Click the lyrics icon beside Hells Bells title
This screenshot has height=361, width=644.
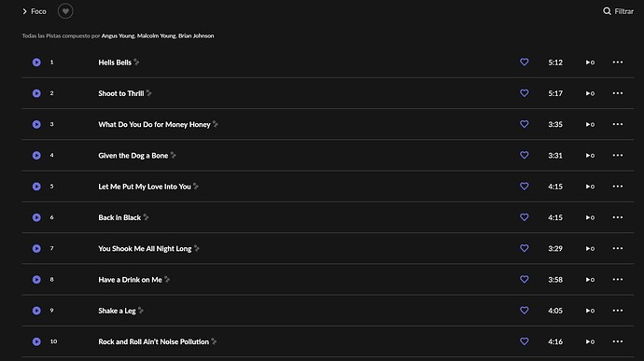click(136, 62)
